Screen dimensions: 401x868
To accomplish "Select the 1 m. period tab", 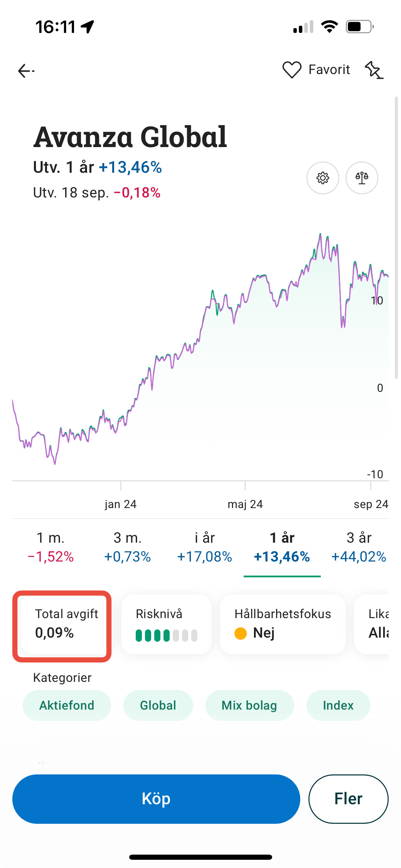I will [51, 547].
